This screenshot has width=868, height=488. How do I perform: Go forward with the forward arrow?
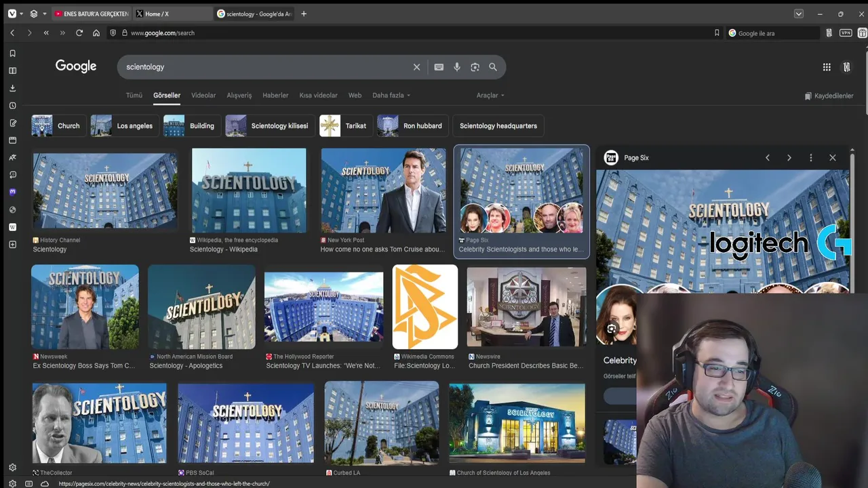coord(29,33)
